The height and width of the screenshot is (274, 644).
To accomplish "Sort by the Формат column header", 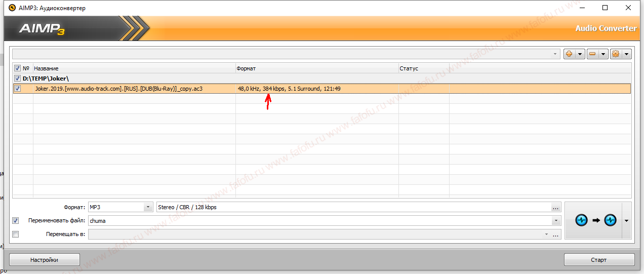I will point(317,68).
